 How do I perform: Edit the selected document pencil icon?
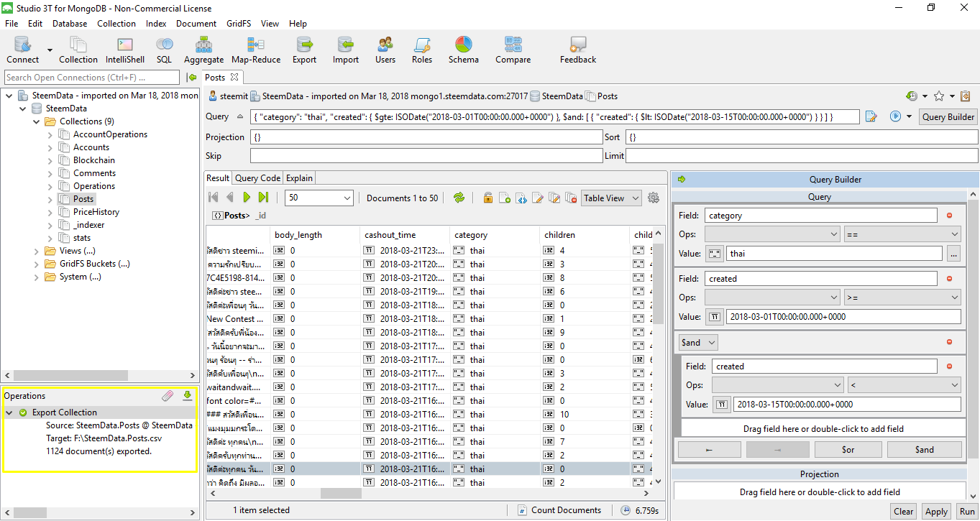(x=537, y=198)
